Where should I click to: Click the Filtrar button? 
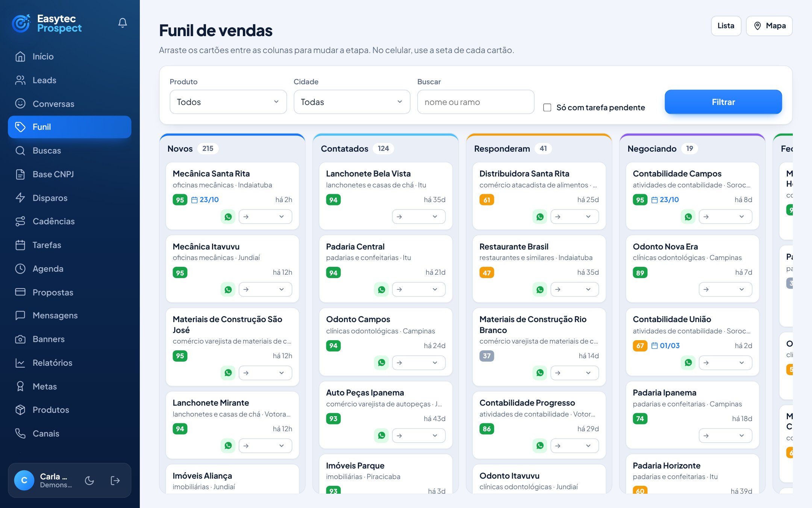coord(723,102)
